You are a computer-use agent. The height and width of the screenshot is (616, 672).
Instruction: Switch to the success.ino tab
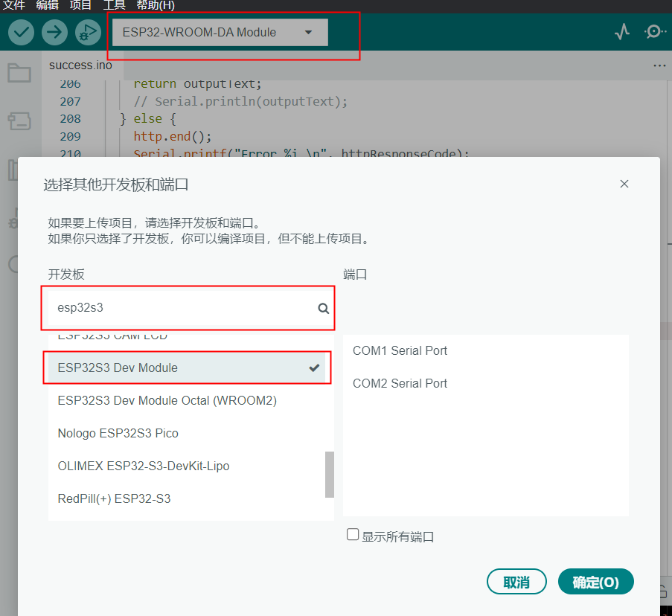point(80,65)
